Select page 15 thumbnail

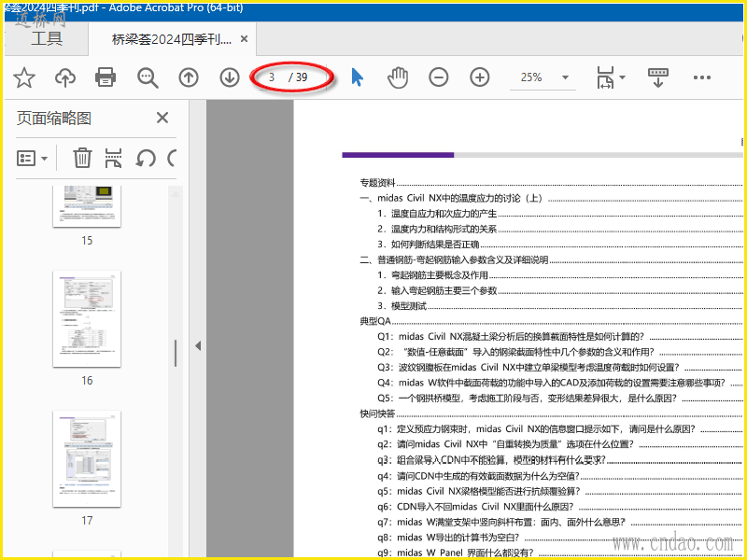(87, 206)
